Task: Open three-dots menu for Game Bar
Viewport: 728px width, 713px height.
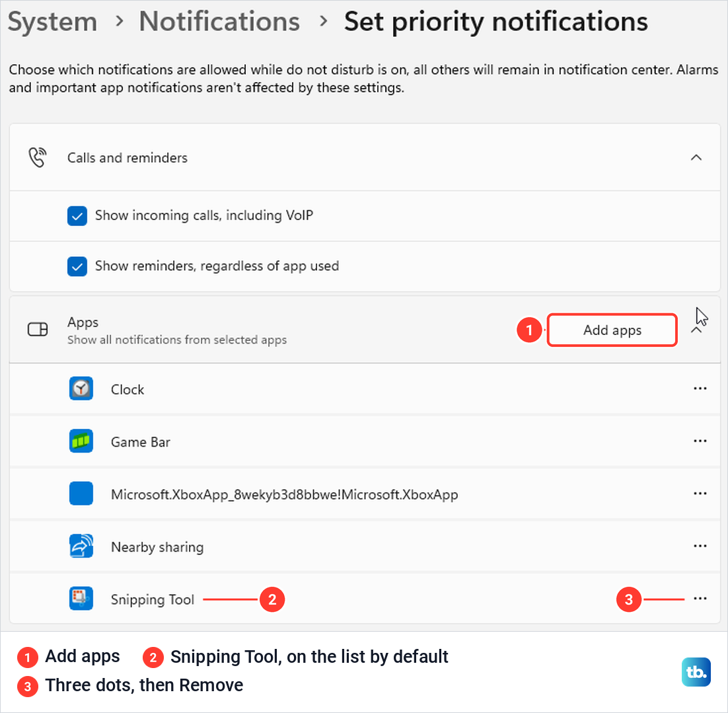Action: [700, 441]
